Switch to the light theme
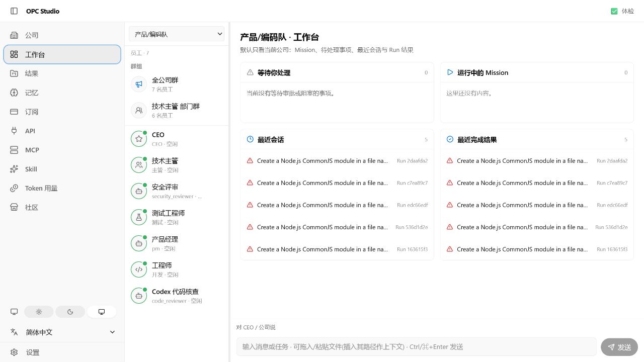 (x=39, y=312)
